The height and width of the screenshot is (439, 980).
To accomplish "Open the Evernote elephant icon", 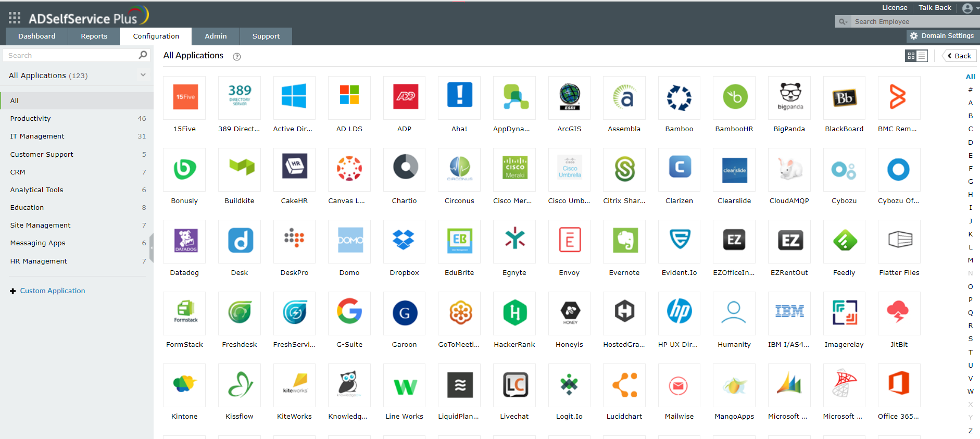I will (x=624, y=241).
